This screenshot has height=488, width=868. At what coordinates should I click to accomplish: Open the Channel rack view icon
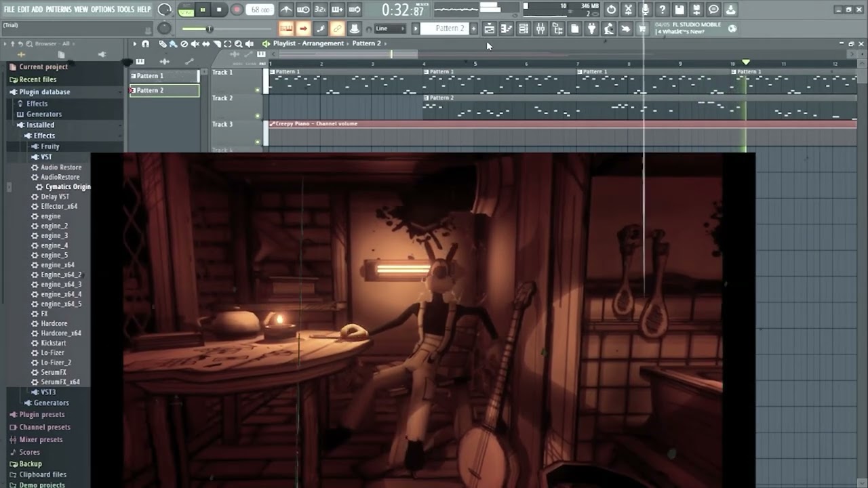click(x=524, y=28)
